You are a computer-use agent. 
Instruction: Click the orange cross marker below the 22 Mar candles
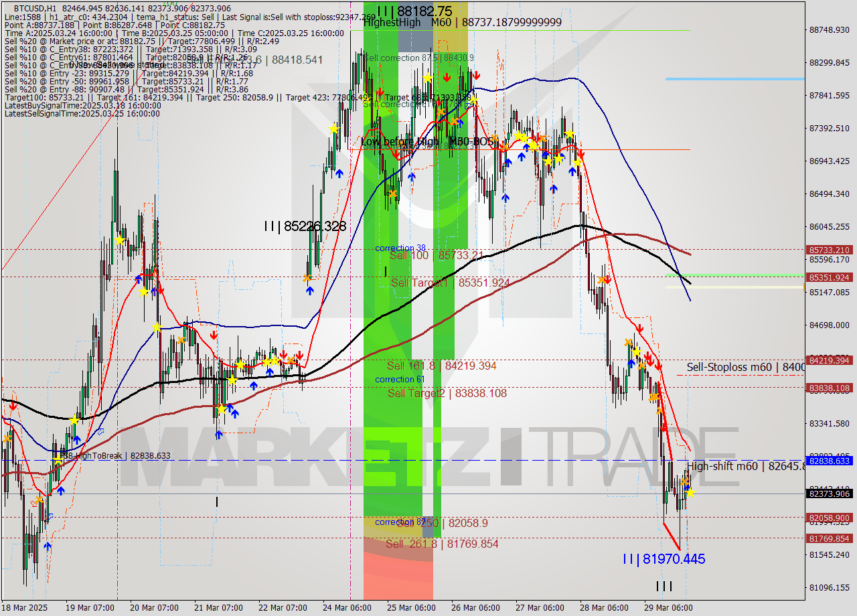pos(291,360)
